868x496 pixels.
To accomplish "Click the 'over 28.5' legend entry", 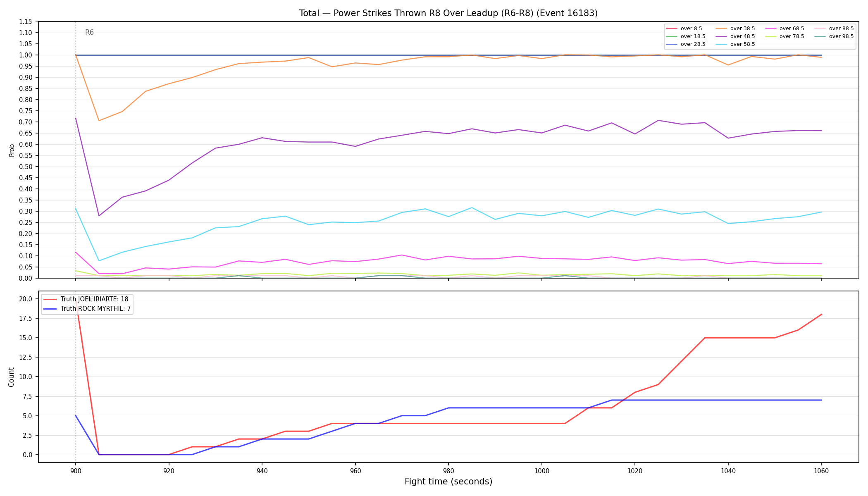I will pyautogui.click(x=686, y=44).
